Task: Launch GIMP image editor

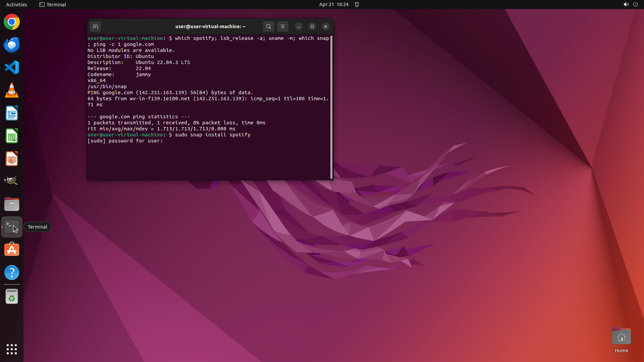Action: coord(12,181)
